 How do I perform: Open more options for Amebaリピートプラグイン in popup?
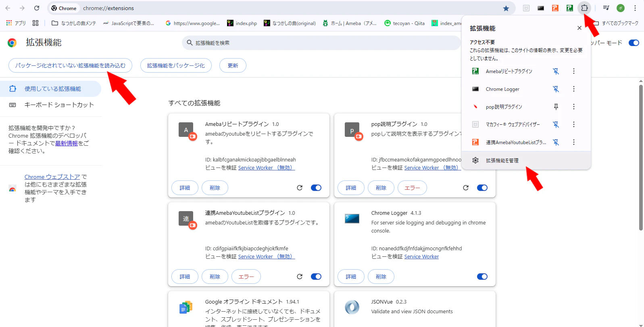coord(574,71)
